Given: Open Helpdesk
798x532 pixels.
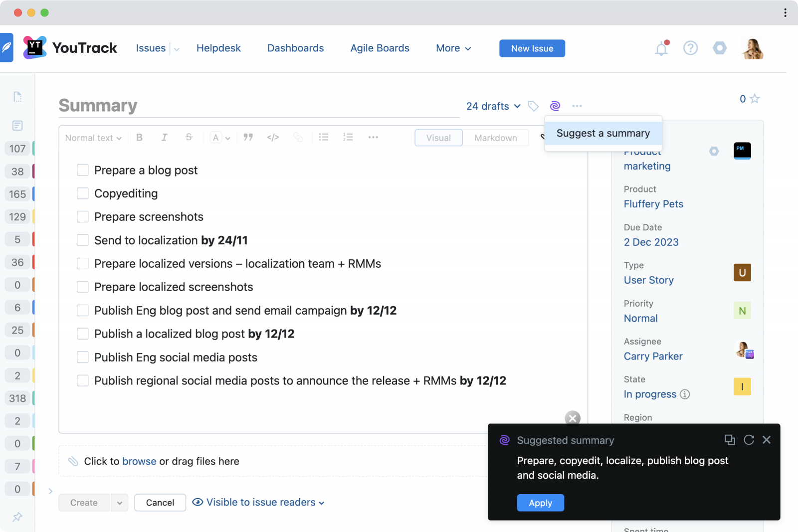Looking at the screenshot, I should (x=218, y=48).
